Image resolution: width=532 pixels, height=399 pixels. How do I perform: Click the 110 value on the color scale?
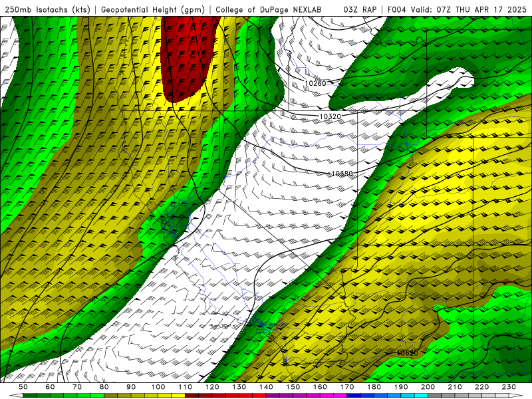click(186, 387)
